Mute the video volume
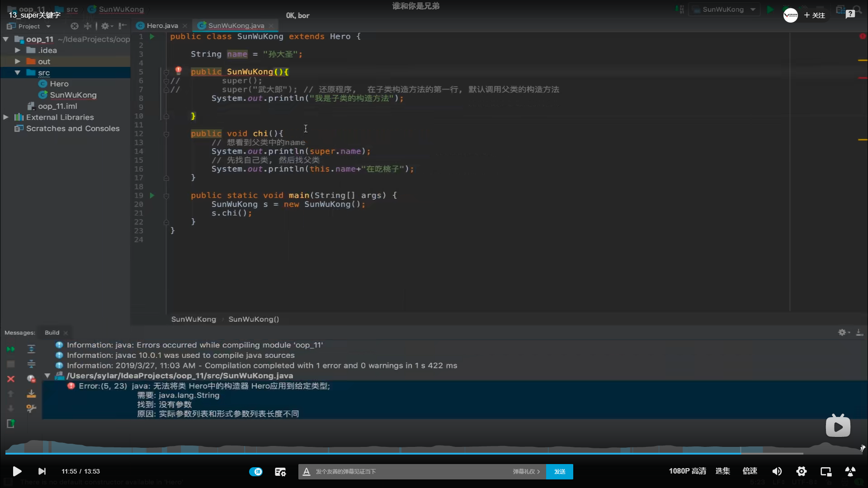Image resolution: width=868 pixels, height=488 pixels. 777,471
